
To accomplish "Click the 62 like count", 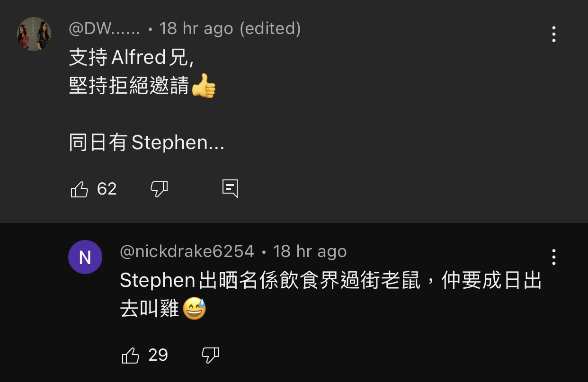I will pyautogui.click(x=107, y=189).
